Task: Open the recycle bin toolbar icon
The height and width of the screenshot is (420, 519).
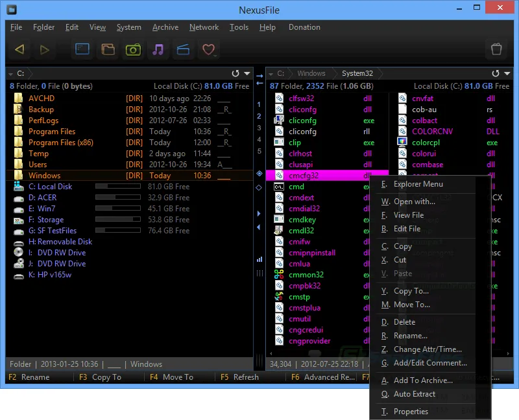Action: point(496,49)
